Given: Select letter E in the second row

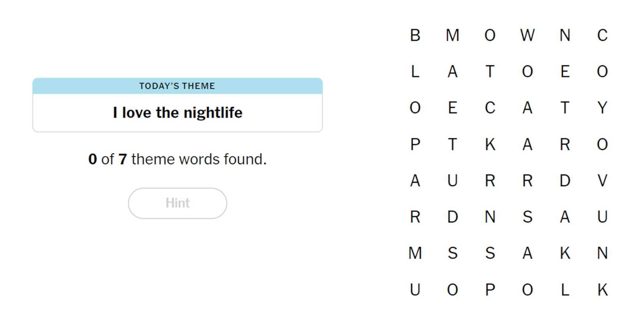Looking at the screenshot, I should (565, 72).
